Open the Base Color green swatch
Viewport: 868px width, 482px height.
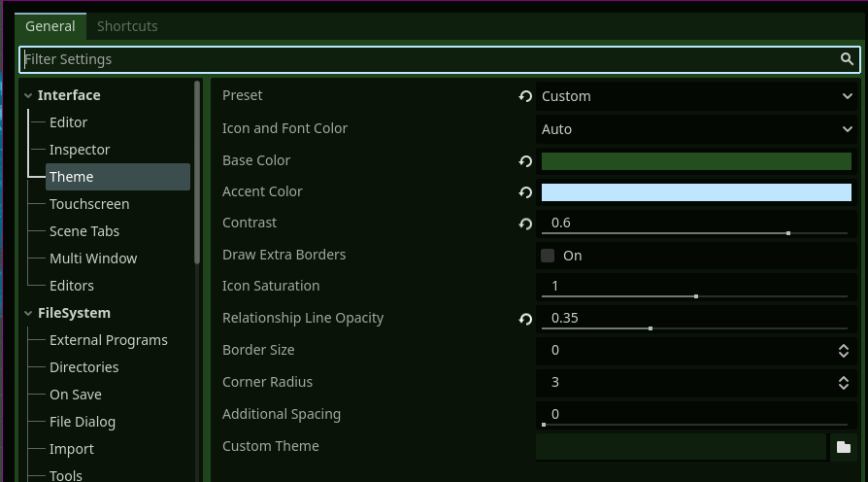click(695, 161)
